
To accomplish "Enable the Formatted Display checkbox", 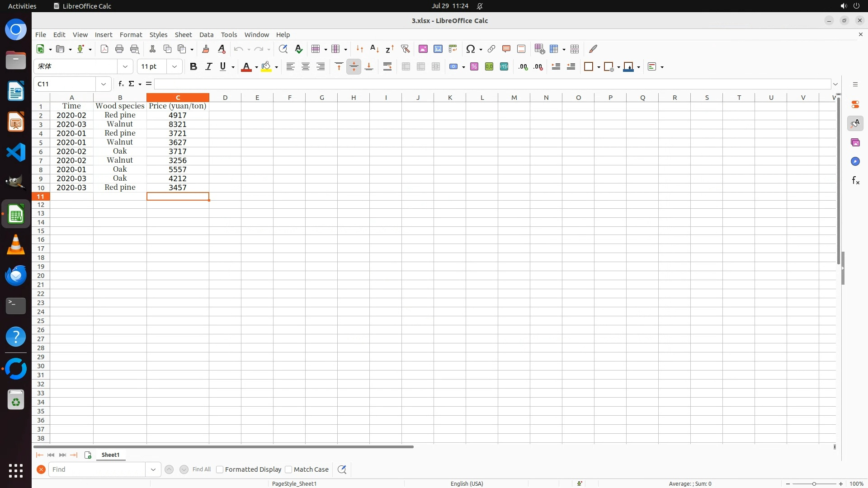I will tap(220, 469).
